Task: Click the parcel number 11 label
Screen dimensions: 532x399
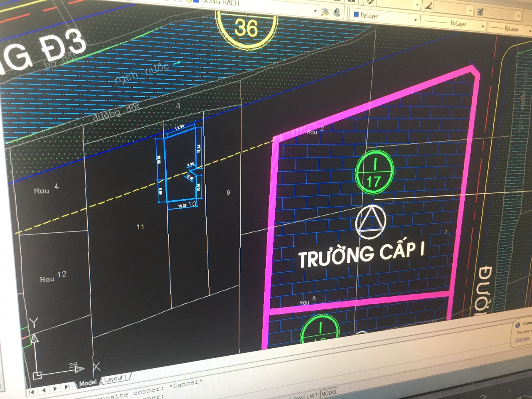Action: pos(140,227)
